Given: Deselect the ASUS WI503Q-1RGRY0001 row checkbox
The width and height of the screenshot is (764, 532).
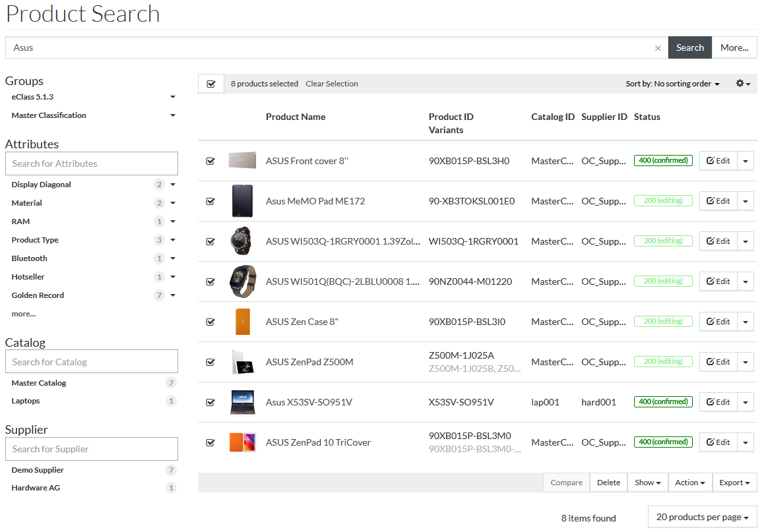Looking at the screenshot, I should coord(210,241).
